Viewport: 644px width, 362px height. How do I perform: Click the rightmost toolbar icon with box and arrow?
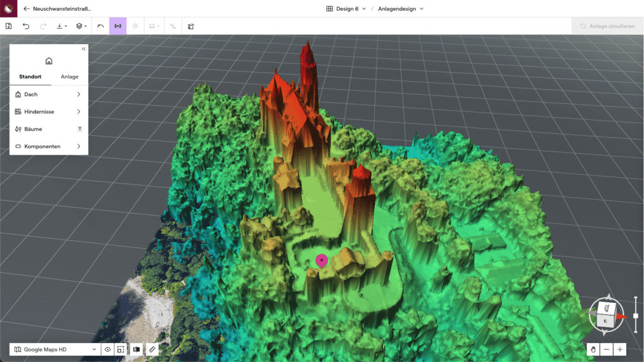(191, 26)
